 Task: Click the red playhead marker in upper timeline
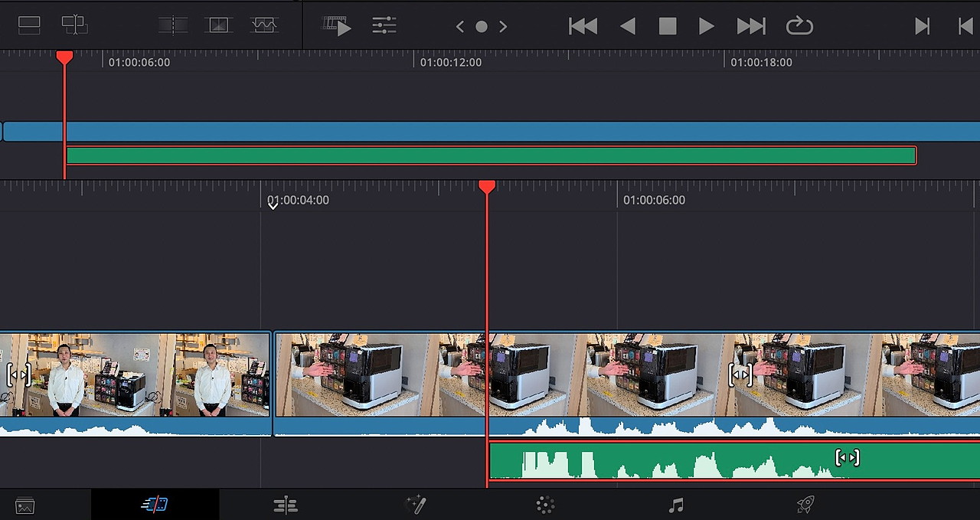coord(65,57)
